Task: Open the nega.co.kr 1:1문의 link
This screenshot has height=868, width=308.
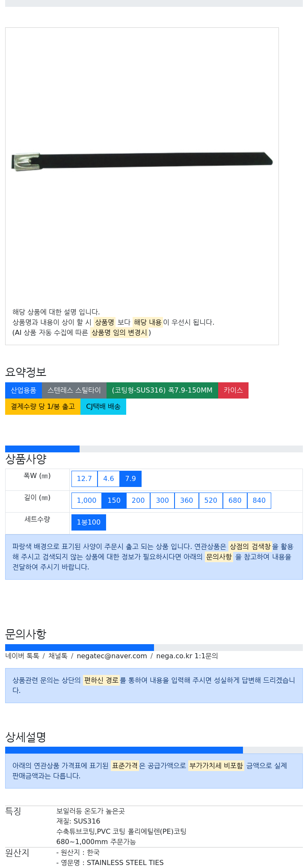Action: pos(187,656)
